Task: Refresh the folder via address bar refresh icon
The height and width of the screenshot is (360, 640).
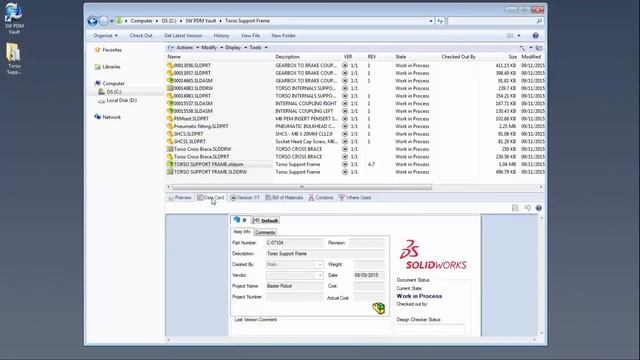Action: (440, 21)
